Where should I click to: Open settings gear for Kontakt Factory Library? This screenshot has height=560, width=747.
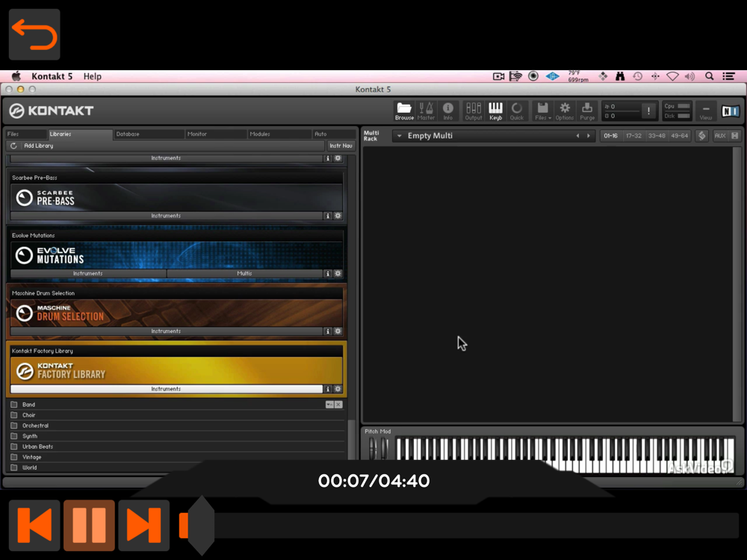coord(338,389)
